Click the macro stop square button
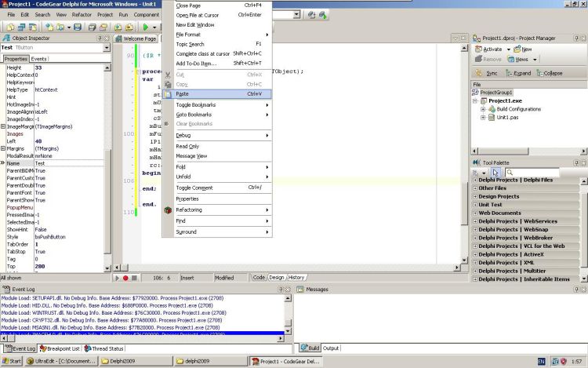The height and width of the screenshot is (368, 588). coord(134,278)
